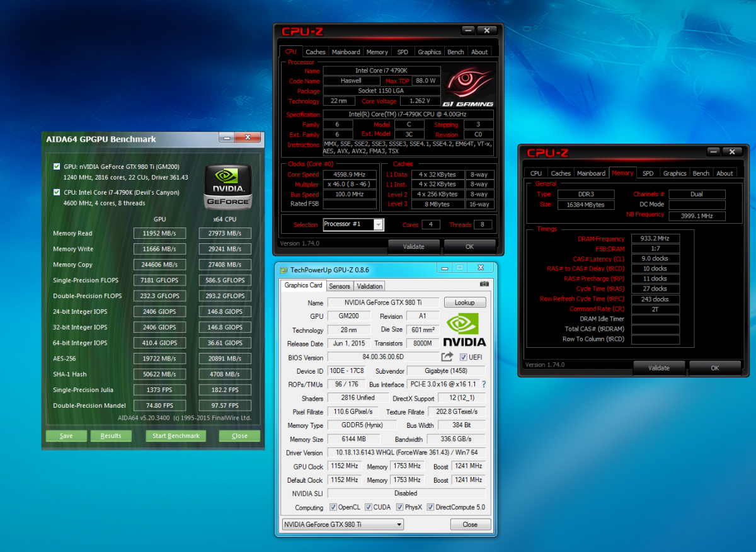Toggle the CPU Intel Core i7-4790K checkbox
Viewport: 756px width, 552px height.
(x=57, y=193)
